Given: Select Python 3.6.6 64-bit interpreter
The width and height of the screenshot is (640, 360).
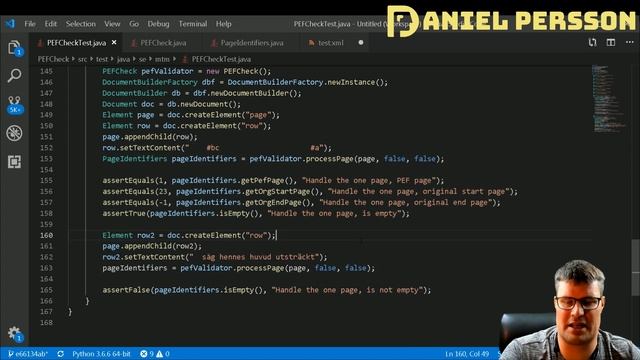Looking at the screenshot, I should [x=101, y=354].
